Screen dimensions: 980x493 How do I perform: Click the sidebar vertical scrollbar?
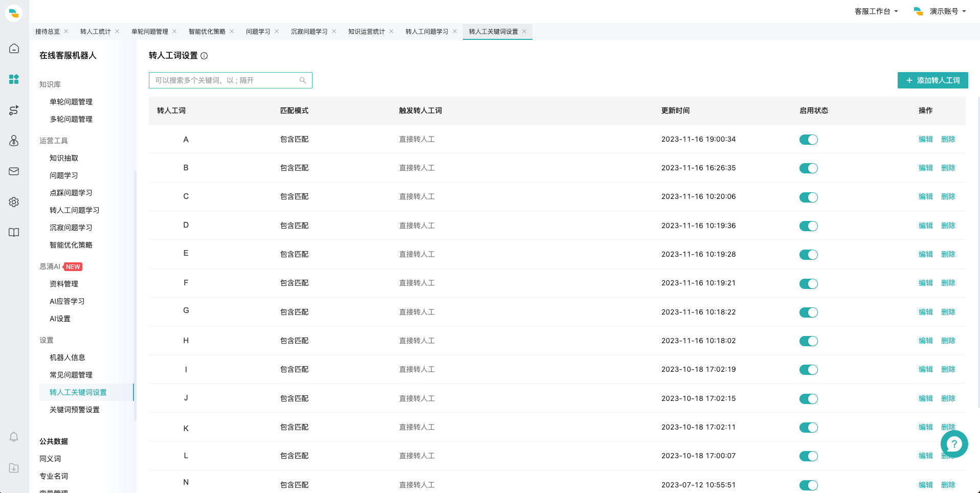(x=135, y=295)
